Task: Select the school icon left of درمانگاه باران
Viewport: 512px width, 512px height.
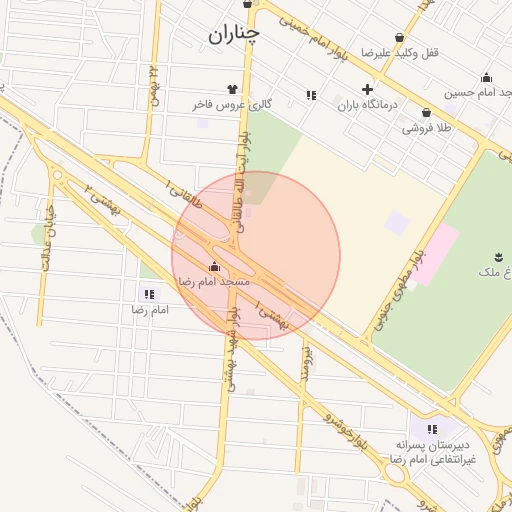Action: pyautogui.click(x=311, y=96)
